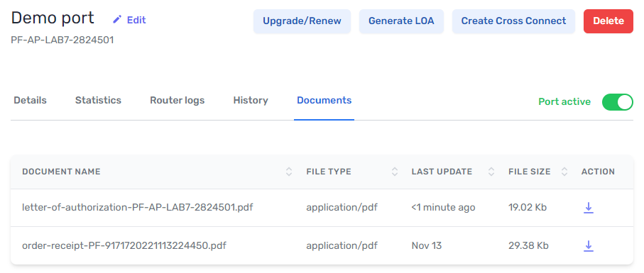This screenshot has height=273, width=644.
Task: Click Create Cross Connect button
Action: tap(513, 21)
